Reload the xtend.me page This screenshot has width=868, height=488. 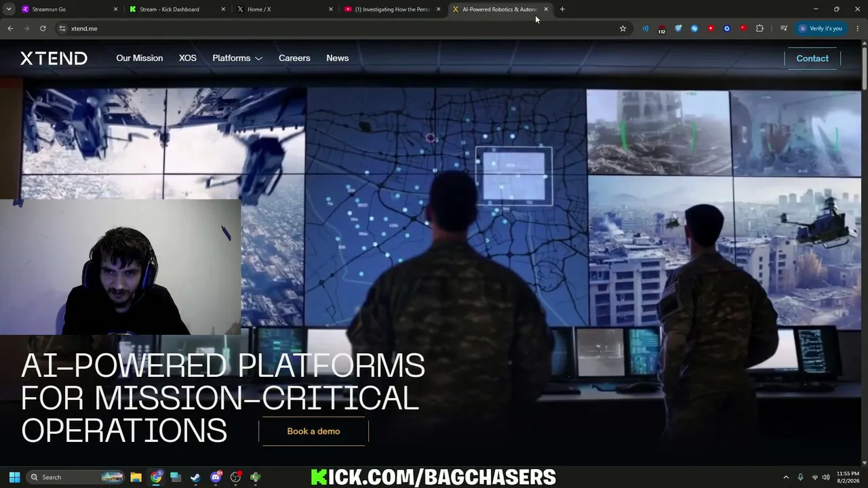pyautogui.click(x=43, y=28)
